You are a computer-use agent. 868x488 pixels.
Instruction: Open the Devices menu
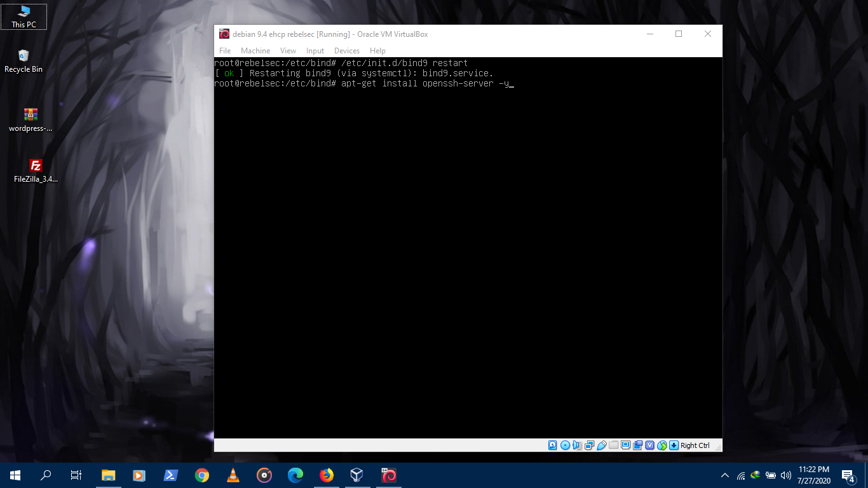(347, 50)
